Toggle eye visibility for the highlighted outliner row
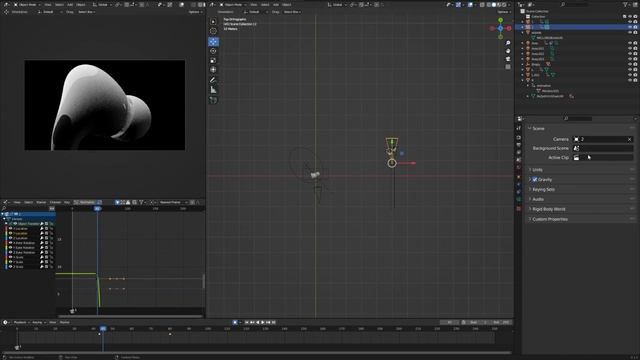Image resolution: width=640 pixels, height=360 pixels. [x=630, y=27]
